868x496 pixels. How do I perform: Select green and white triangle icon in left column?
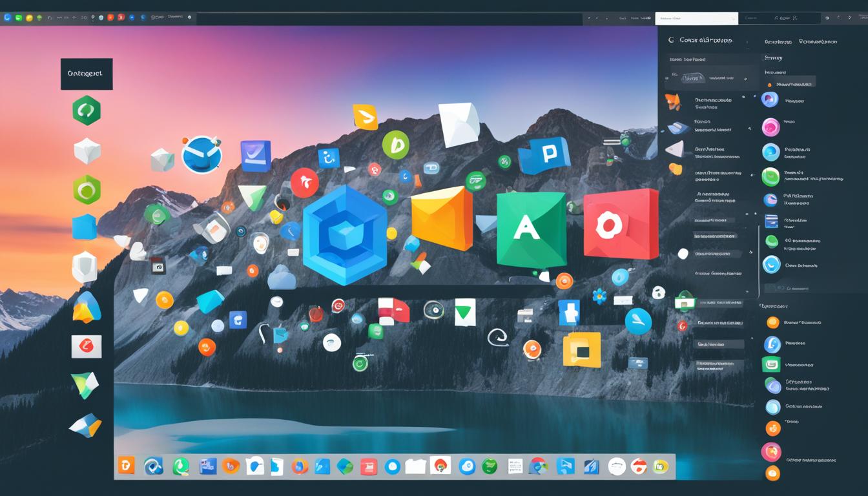(85, 385)
